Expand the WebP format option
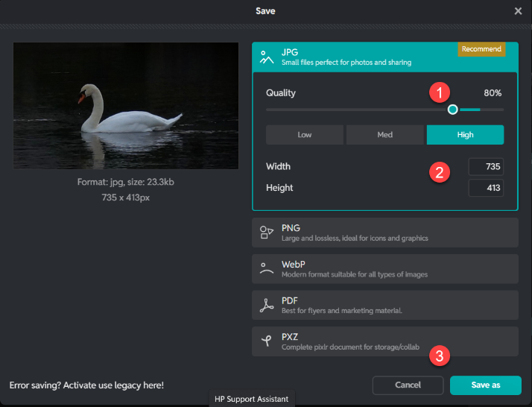The width and height of the screenshot is (532, 407). [384, 269]
